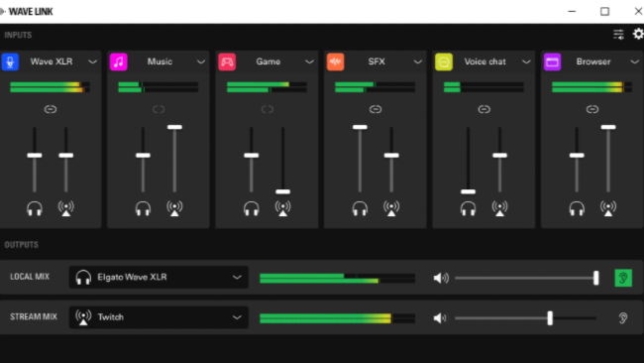Click the Local Mix volume slider handle
Viewport: 644px width, 363px height.
pos(595,279)
